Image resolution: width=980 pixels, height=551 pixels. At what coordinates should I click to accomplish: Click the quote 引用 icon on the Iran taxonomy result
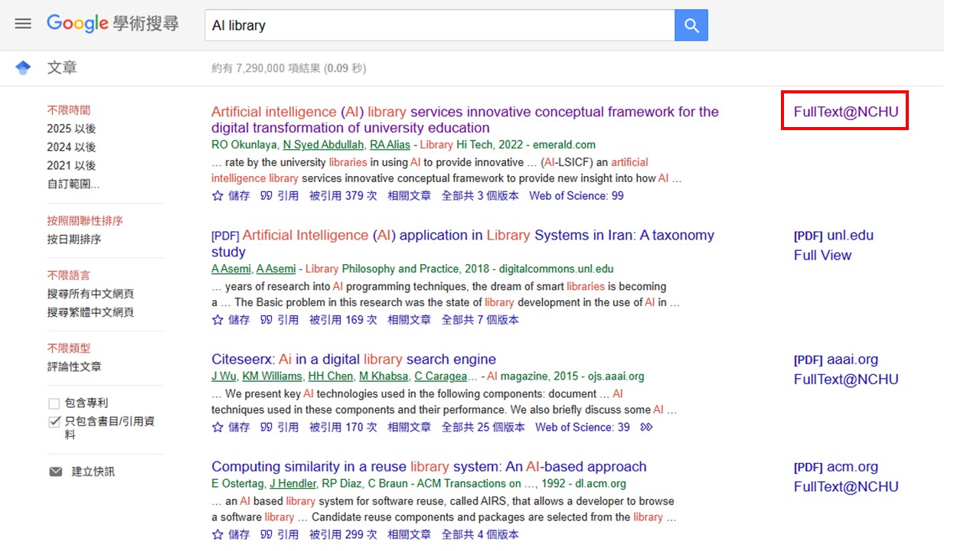[x=266, y=320]
